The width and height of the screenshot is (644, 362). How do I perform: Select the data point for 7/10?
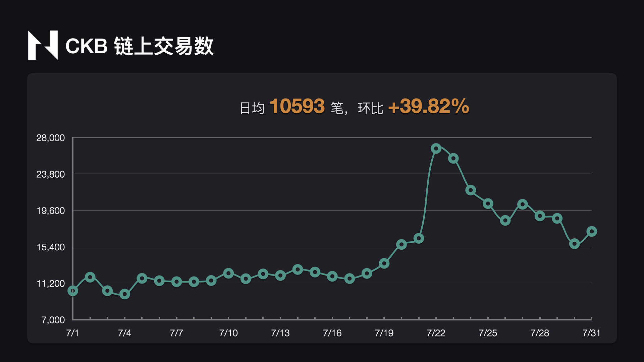click(x=228, y=273)
